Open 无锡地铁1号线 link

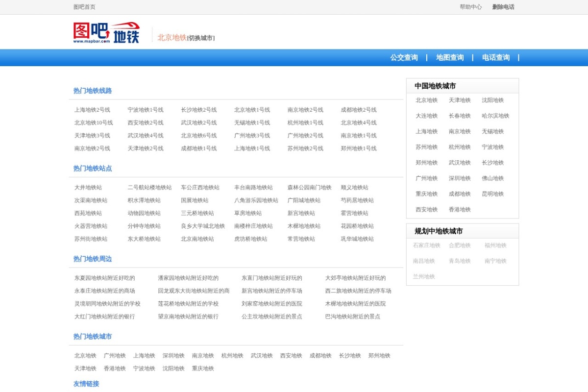[252, 122]
